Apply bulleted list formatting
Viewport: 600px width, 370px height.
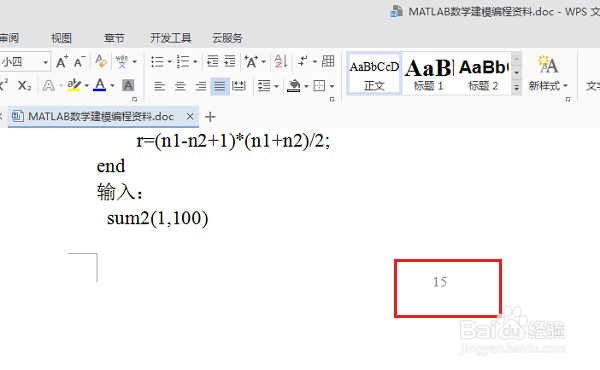[x=157, y=62]
